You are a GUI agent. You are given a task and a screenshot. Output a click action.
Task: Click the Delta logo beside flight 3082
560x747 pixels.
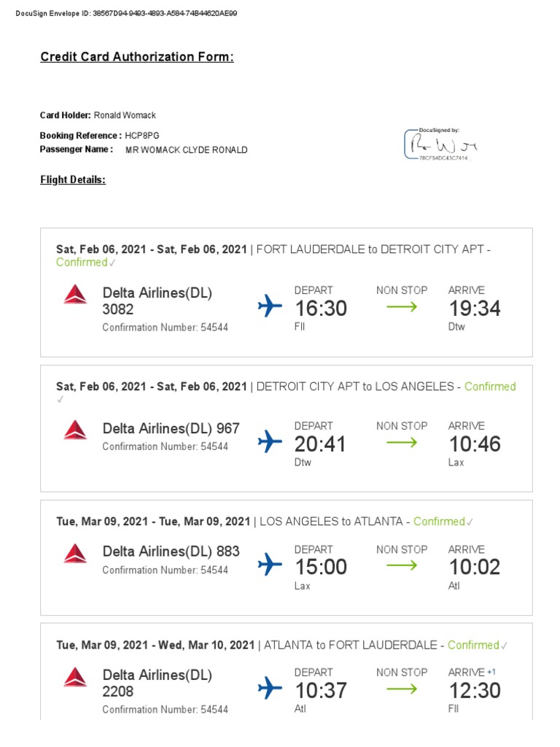(75, 295)
